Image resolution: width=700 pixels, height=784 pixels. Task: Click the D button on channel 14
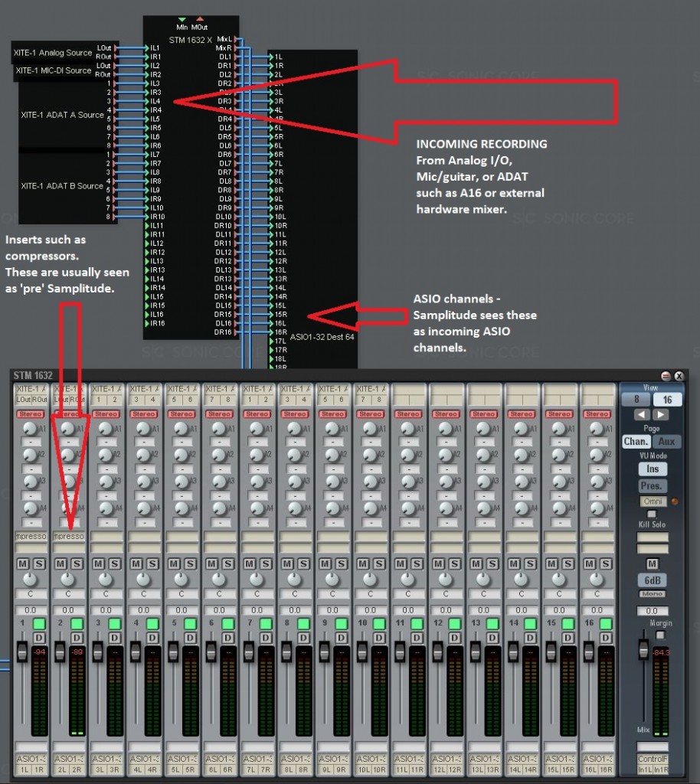531,638
